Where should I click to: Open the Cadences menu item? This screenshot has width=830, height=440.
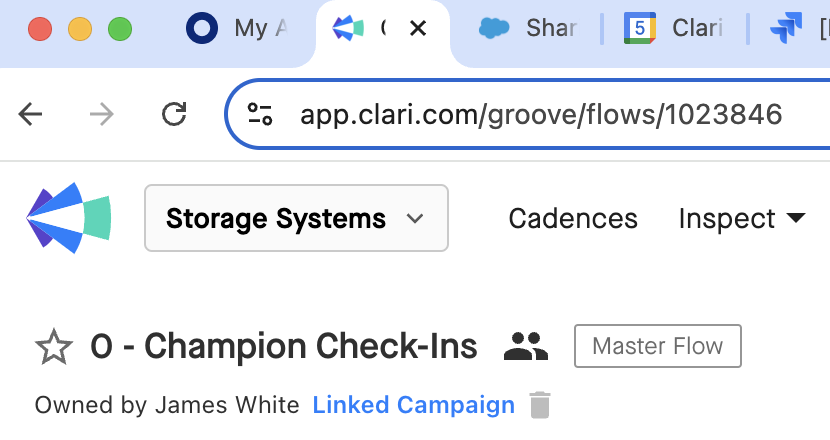pyautogui.click(x=573, y=219)
